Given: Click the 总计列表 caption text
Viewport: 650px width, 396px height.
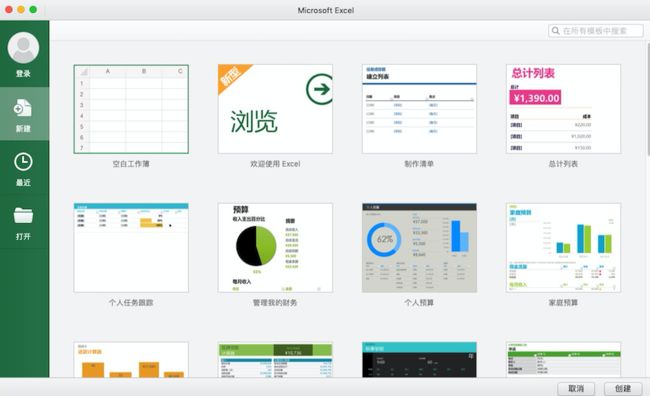Looking at the screenshot, I should 563,164.
